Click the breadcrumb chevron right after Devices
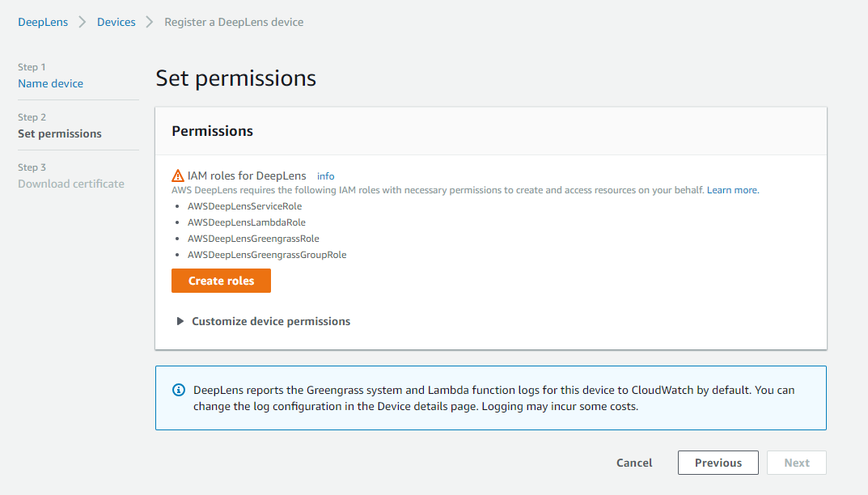868x495 pixels. click(150, 22)
